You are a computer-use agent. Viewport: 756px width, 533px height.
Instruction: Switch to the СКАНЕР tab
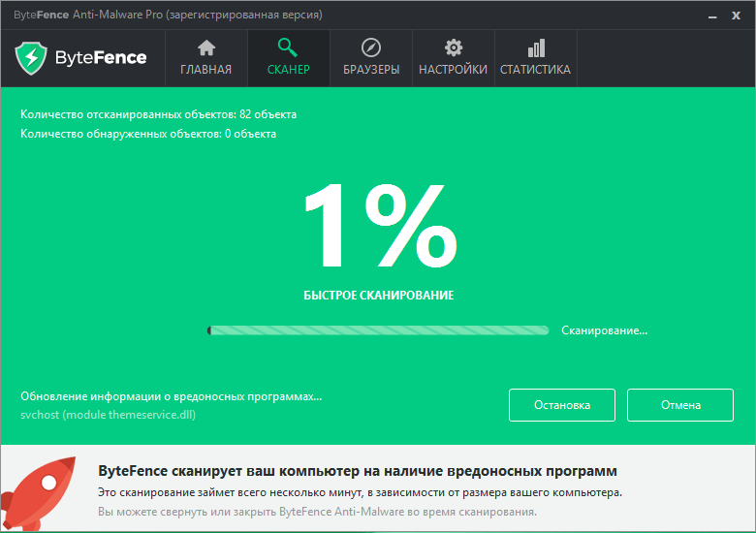(x=288, y=58)
